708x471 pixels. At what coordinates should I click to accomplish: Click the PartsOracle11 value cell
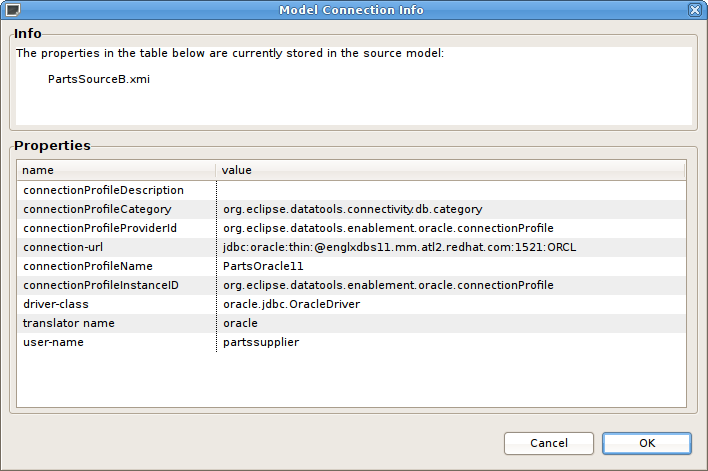tap(263, 266)
